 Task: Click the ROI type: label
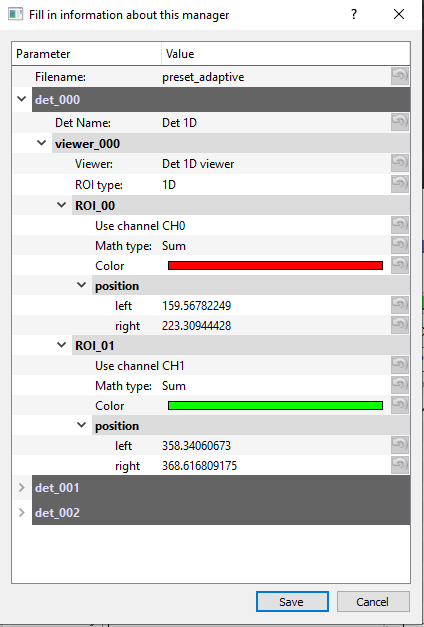pyautogui.click(x=99, y=185)
